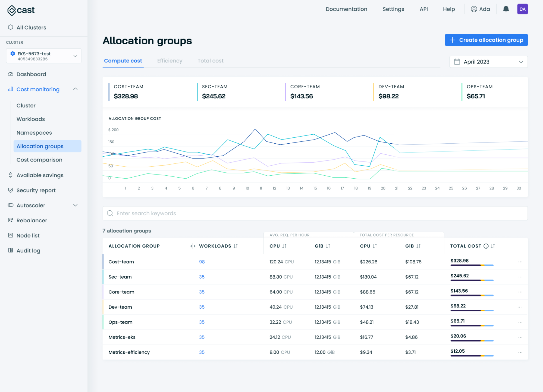The image size is (543, 392).
Task: Toggle sorting on the CPU cost column
Action: coord(375,246)
